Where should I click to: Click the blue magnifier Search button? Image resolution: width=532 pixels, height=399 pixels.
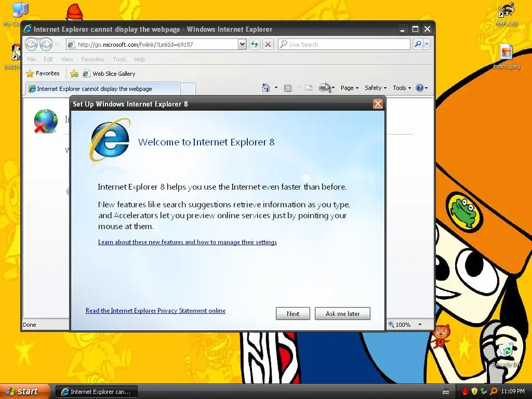click(418, 44)
